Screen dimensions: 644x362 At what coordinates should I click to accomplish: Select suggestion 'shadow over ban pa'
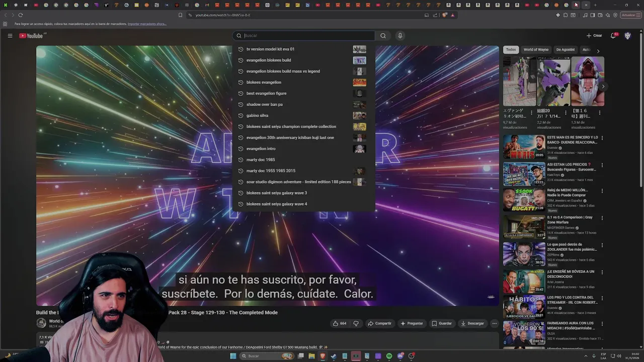tap(304, 105)
